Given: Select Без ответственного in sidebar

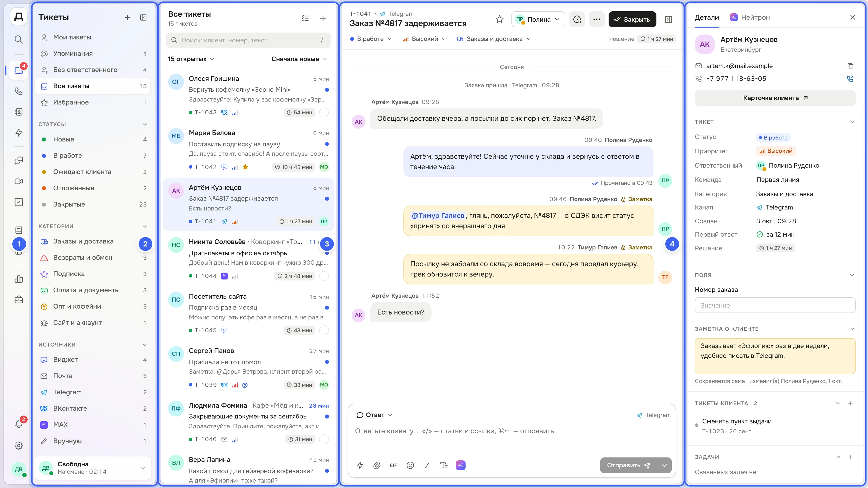Looking at the screenshot, I should tap(93, 70).
